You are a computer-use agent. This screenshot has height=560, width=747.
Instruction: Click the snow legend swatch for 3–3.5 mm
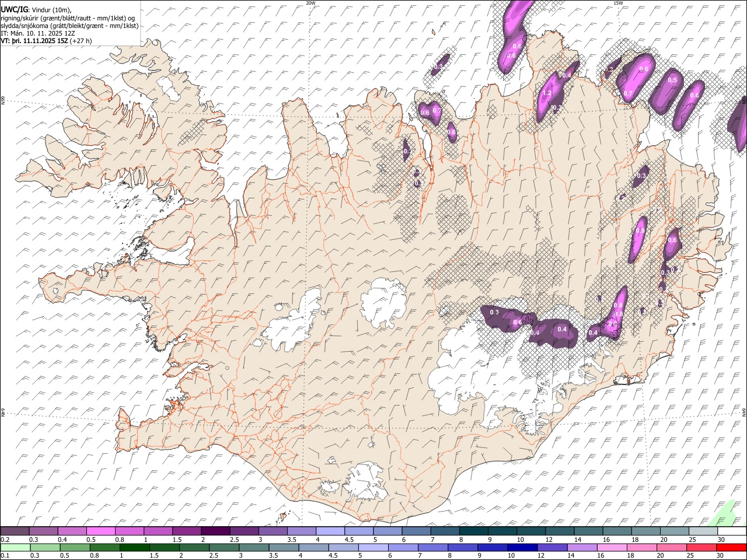pos(273,531)
